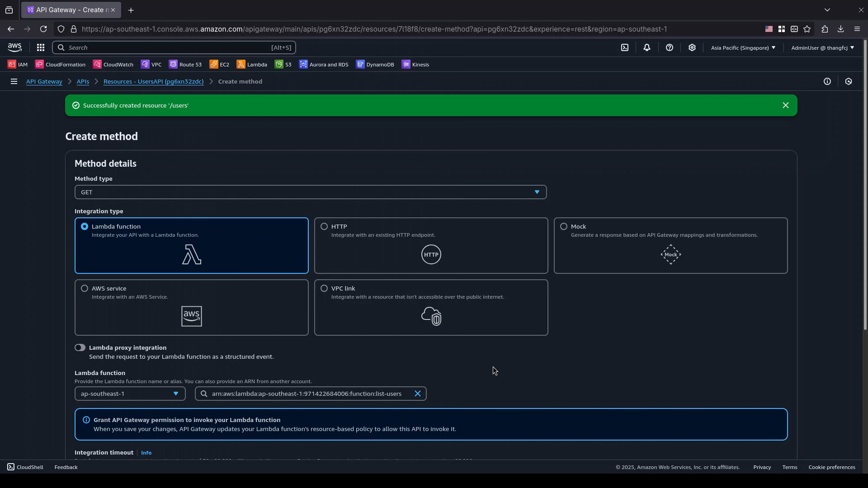This screenshot has height=488, width=868.
Task: Open the settings gear in AWS header
Action: click(x=692, y=47)
